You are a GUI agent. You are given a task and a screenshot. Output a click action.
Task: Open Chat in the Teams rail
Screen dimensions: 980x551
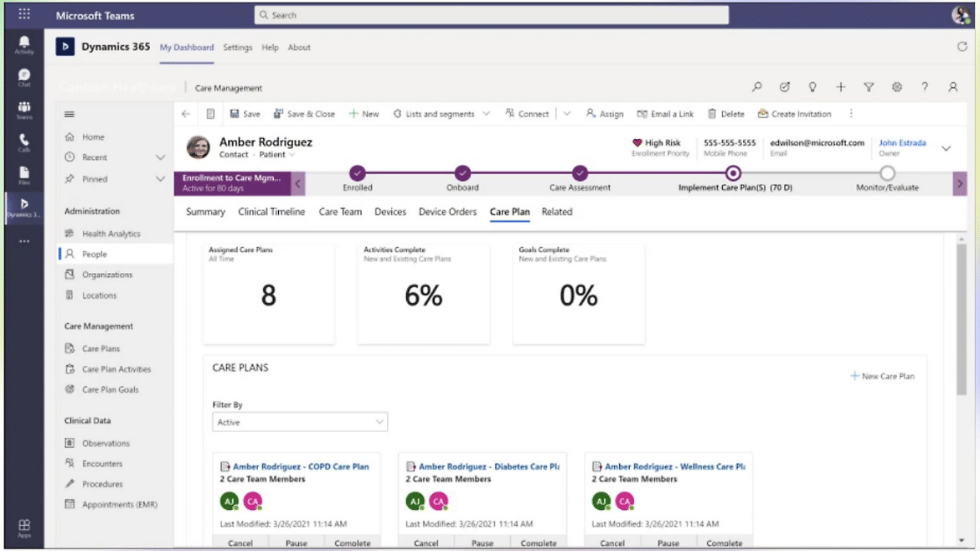(x=24, y=78)
